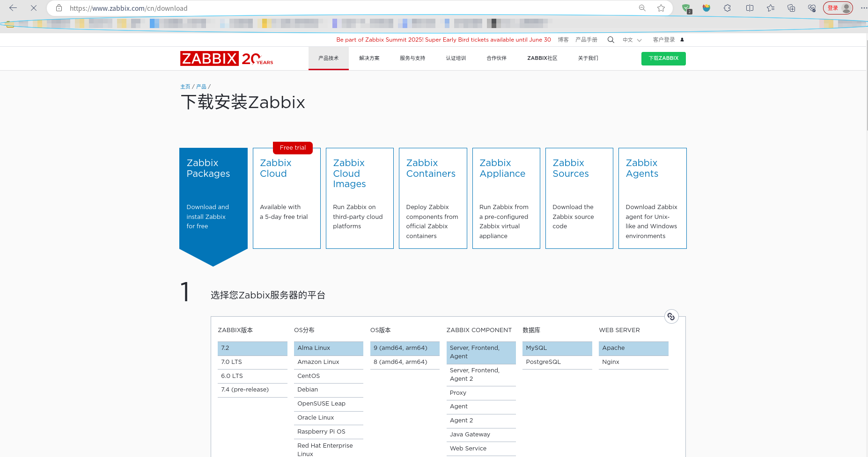This screenshot has height=457, width=868.
Task: Open Zabbix site search
Action: (x=611, y=40)
